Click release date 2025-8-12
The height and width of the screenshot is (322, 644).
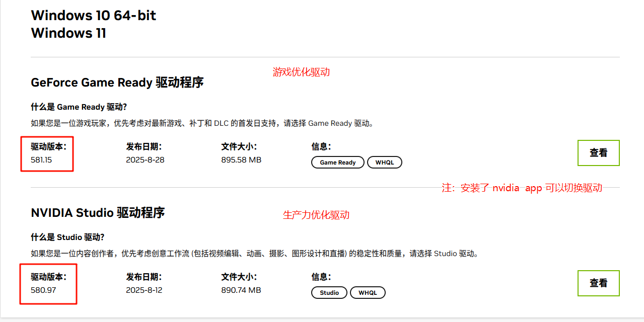click(144, 290)
